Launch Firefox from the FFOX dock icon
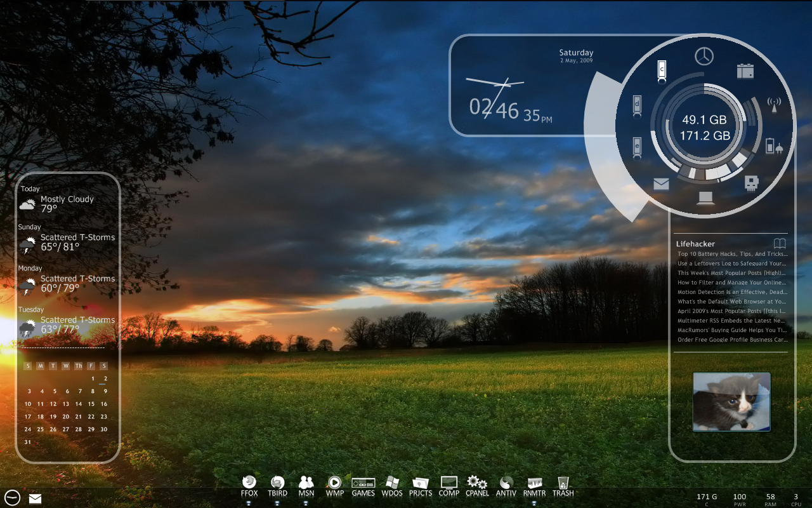 point(249,483)
